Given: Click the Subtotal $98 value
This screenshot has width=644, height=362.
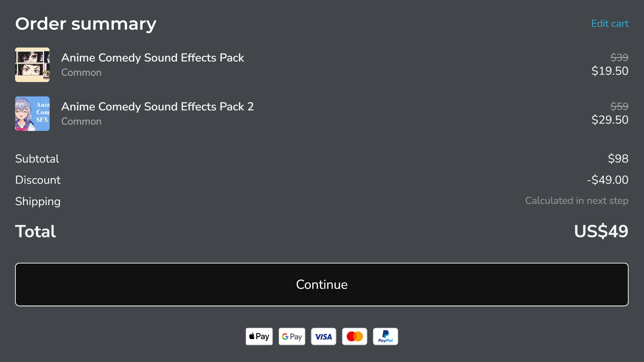Looking at the screenshot, I should 618,159.
